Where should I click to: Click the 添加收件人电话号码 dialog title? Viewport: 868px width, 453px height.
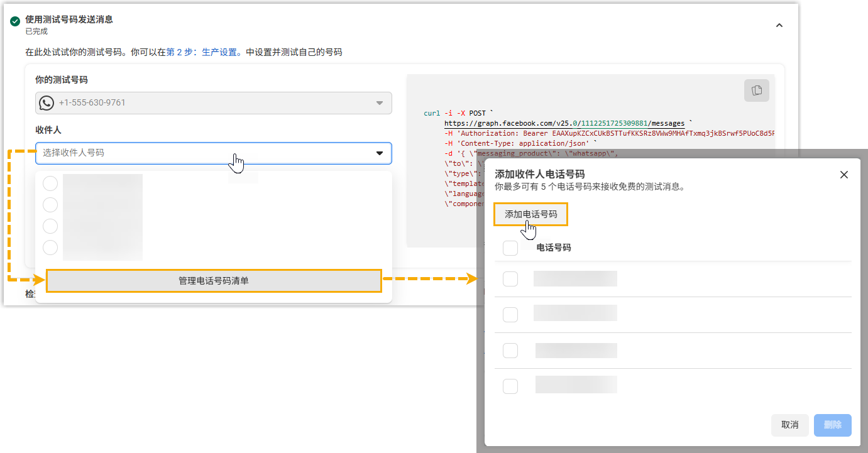(x=540, y=174)
